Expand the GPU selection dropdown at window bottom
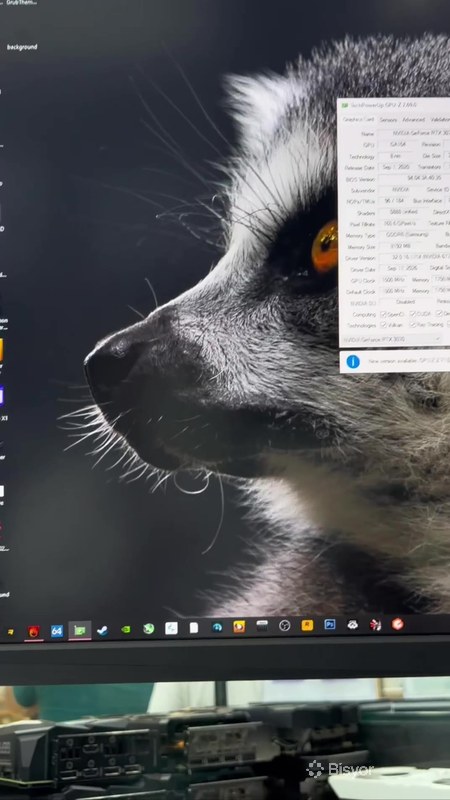 click(x=392, y=339)
